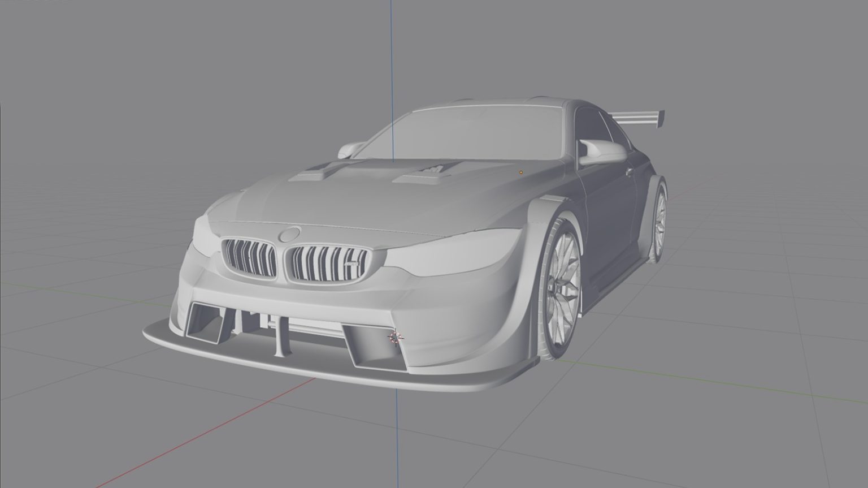Click the kidney grille without the M badge

click(x=249, y=257)
